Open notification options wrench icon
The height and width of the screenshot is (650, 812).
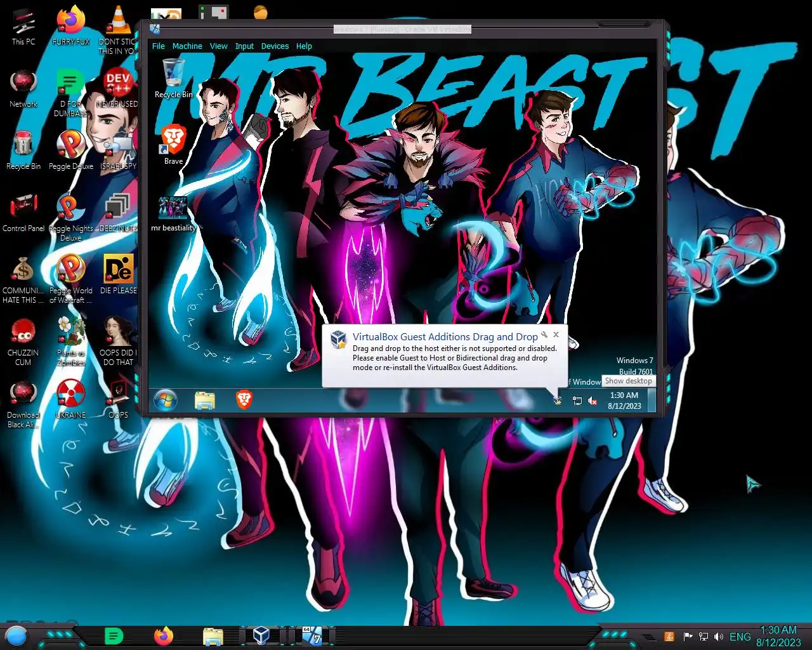pyautogui.click(x=544, y=335)
